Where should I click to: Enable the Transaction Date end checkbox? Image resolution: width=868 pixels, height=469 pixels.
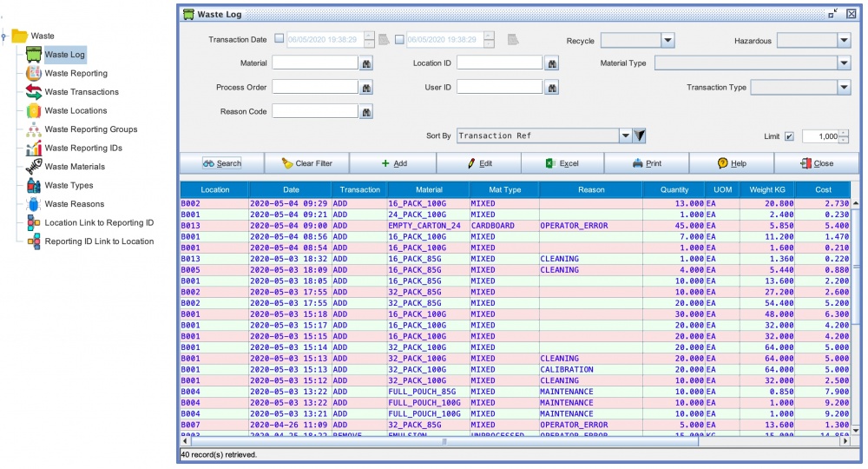(399, 40)
